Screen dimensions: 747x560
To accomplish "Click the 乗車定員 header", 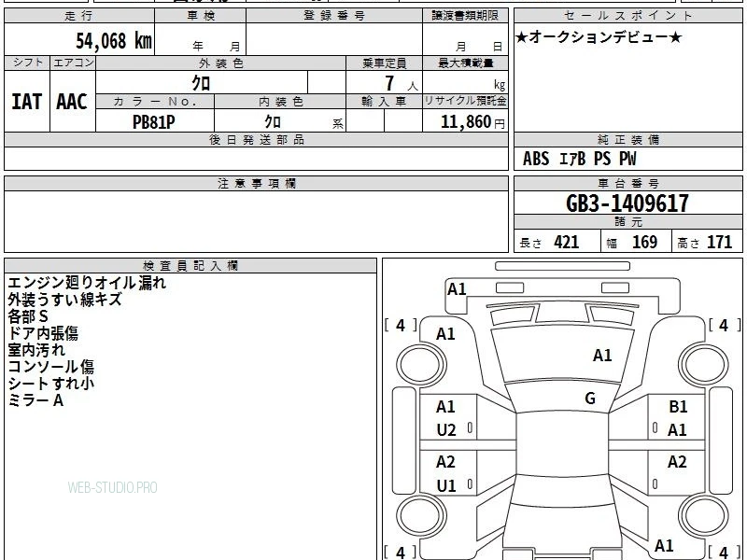I will pyautogui.click(x=384, y=63).
